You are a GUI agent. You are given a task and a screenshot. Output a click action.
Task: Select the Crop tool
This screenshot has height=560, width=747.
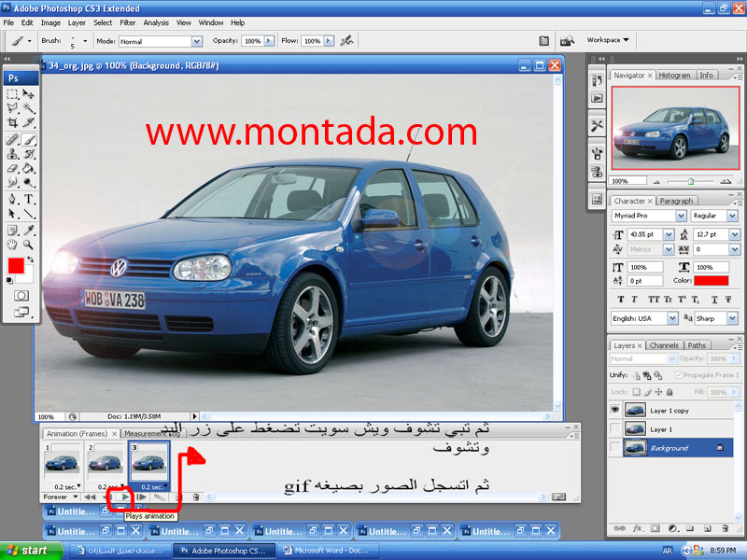(x=13, y=122)
